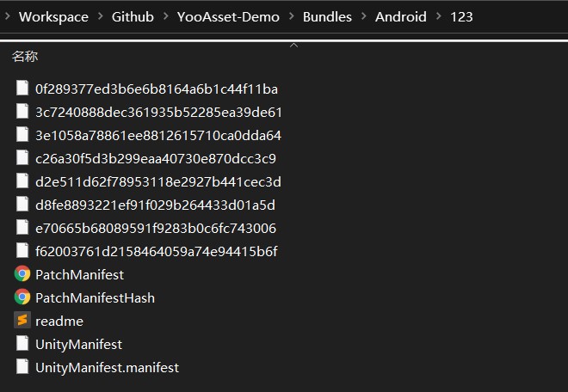568x392 pixels.
Task: Select the e70665b68089591f9283b0c6fc743006 file
Action: (156, 228)
